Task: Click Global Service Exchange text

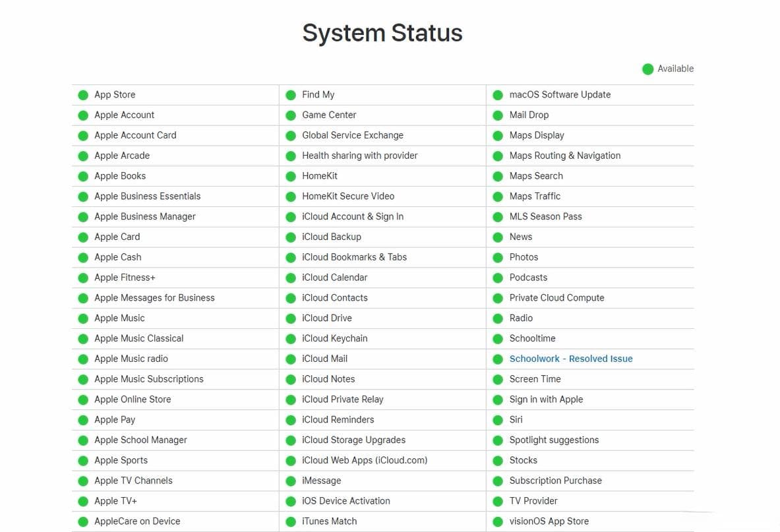Action: pyautogui.click(x=353, y=135)
